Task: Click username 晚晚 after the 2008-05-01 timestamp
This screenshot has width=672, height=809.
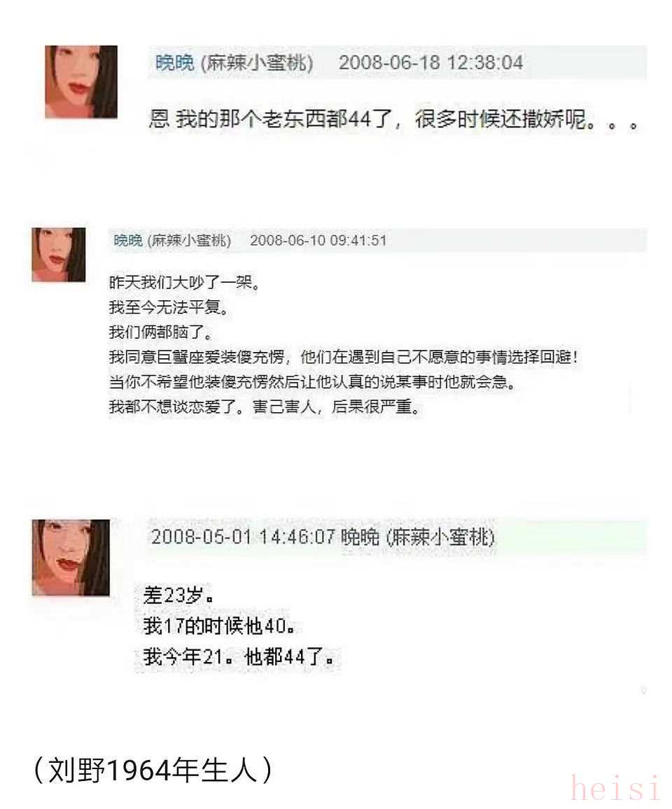Action: [x=360, y=537]
